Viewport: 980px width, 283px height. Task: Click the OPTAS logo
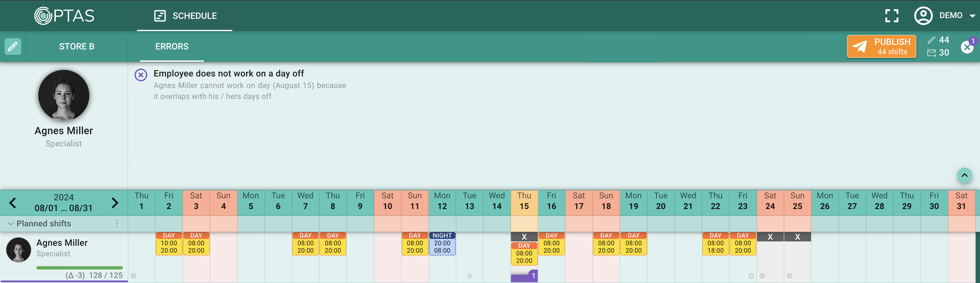64,16
